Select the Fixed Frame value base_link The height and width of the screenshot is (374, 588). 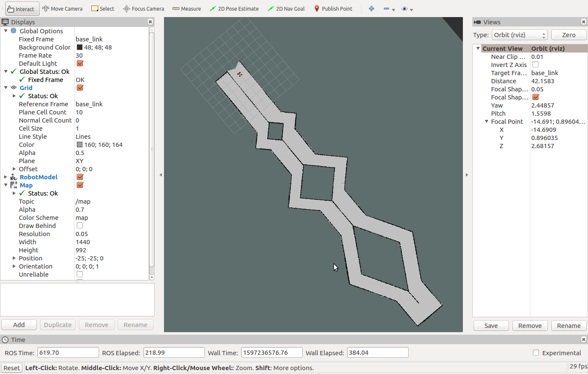89,39
